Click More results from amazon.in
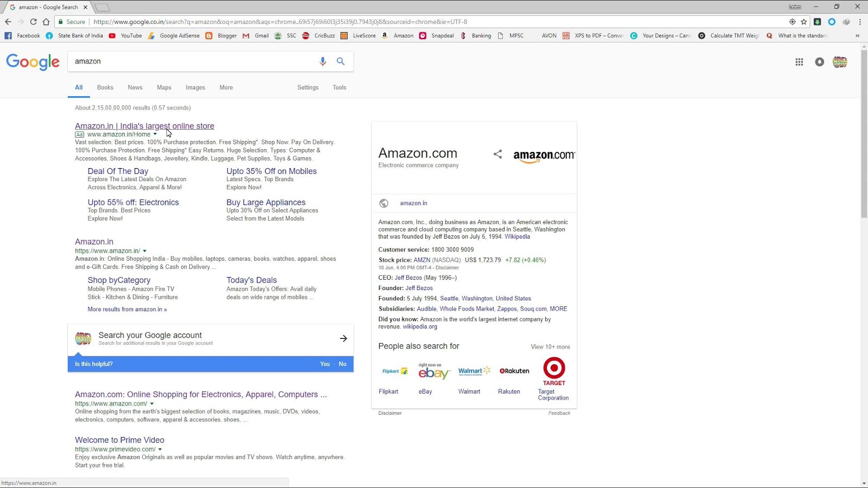 point(127,310)
